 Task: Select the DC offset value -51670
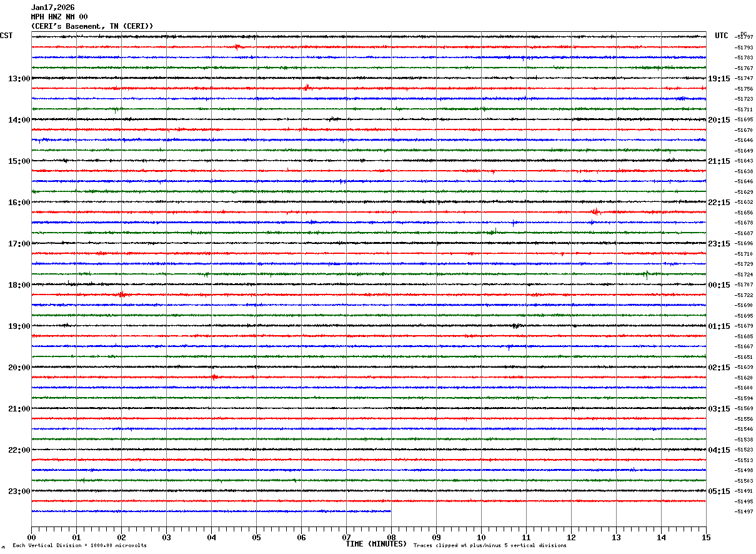[x=744, y=130]
